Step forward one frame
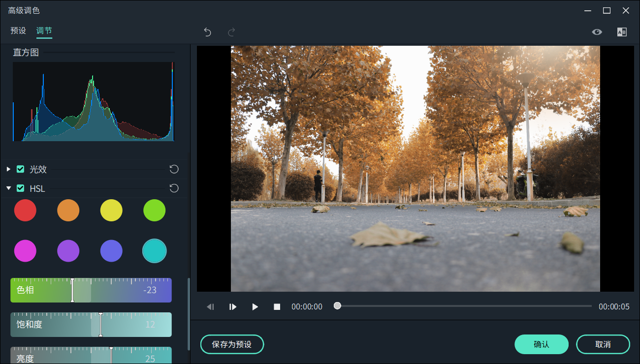This screenshot has height=364, width=640. [x=233, y=307]
